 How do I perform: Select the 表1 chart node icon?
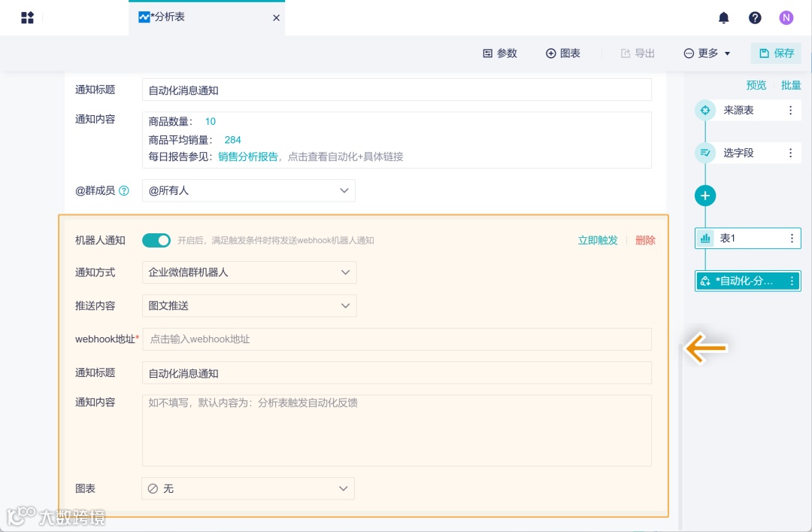point(705,238)
